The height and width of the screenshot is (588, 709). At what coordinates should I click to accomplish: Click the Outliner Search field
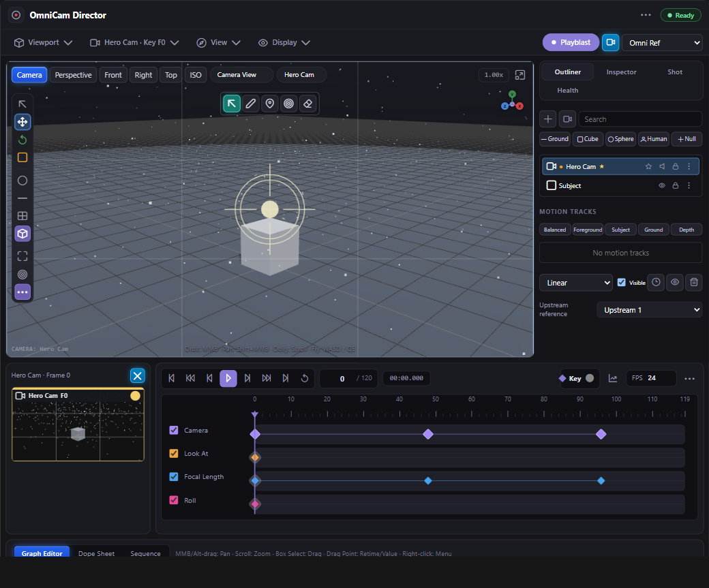tap(640, 119)
